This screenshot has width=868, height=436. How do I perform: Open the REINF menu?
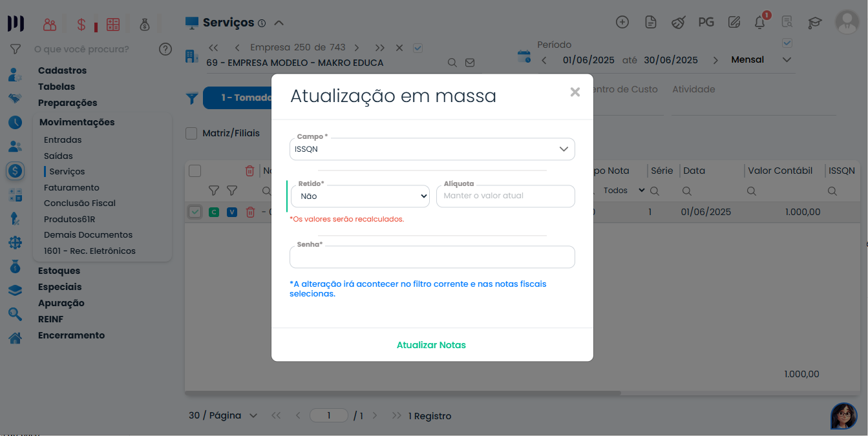50,319
